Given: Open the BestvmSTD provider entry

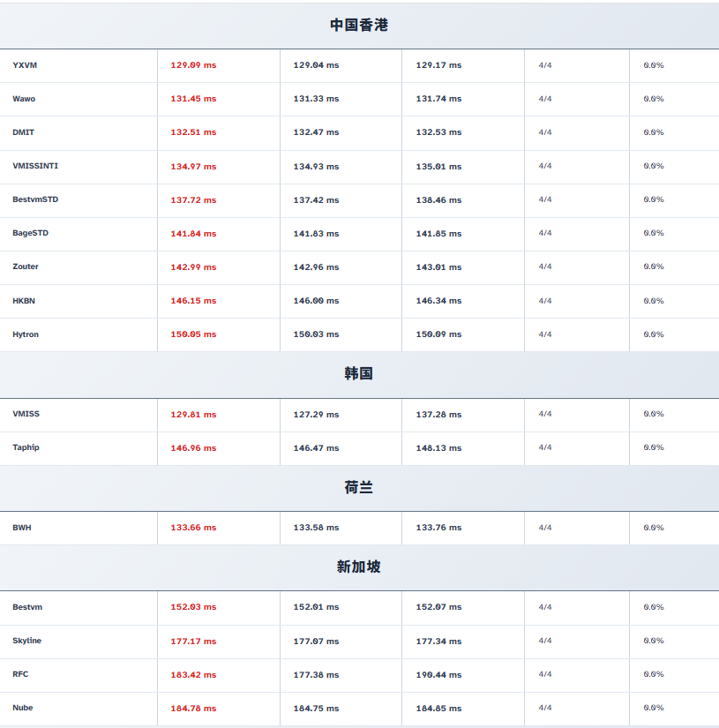Looking at the screenshot, I should [35, 199].
